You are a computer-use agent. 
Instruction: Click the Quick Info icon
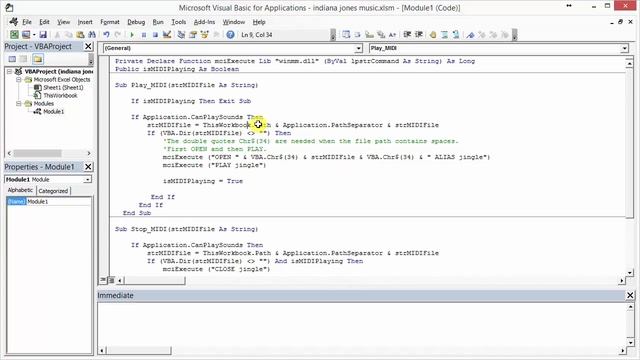point(369,35)
